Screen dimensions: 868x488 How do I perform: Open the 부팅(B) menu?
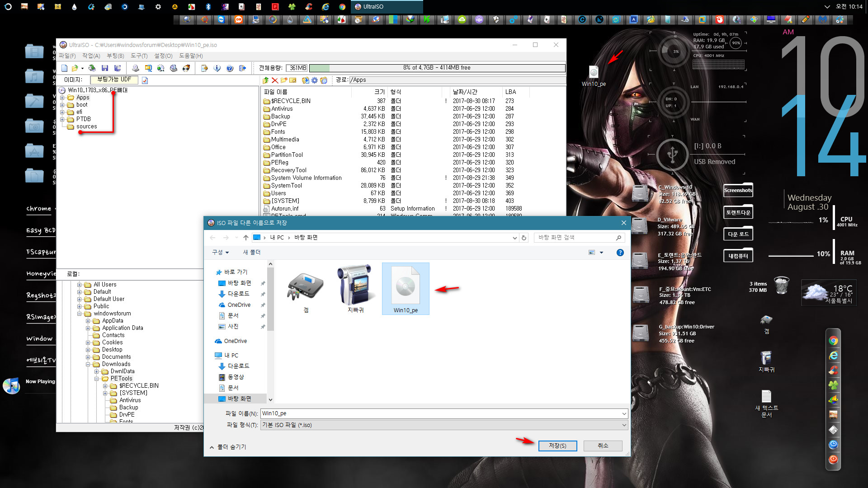point(115,56)
